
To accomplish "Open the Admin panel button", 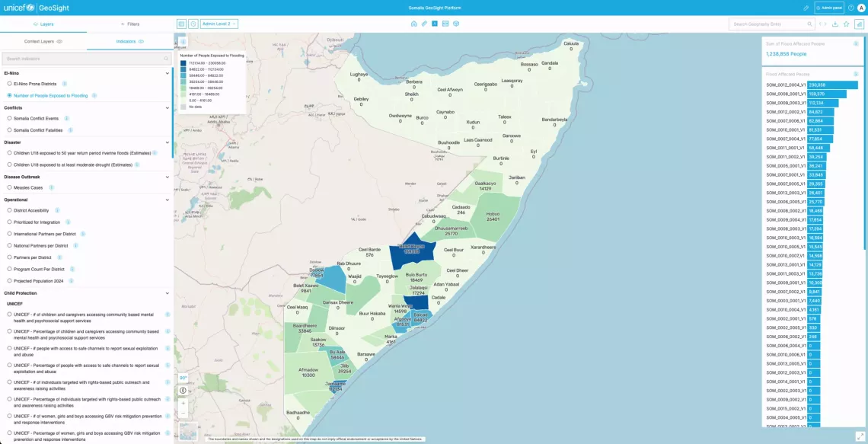I will (828, 8).
